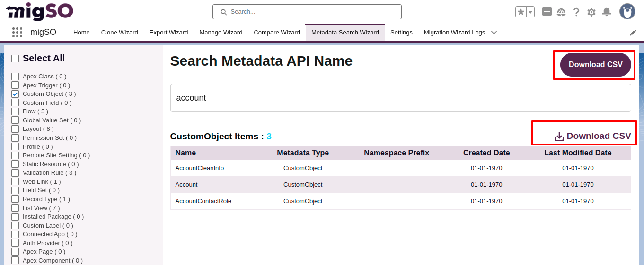The height and width of the screenshot is (265, 644).
Task: Click the metadata API name search field
Action: click(400, 98)
